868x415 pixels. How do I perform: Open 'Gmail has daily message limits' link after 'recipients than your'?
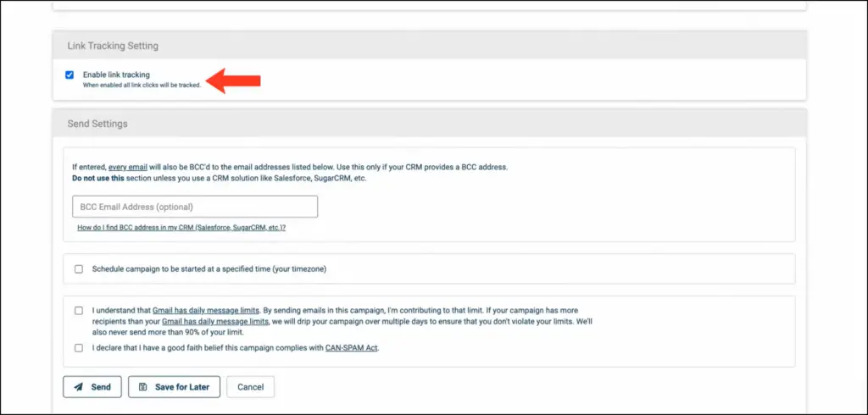tap(215, 322)
